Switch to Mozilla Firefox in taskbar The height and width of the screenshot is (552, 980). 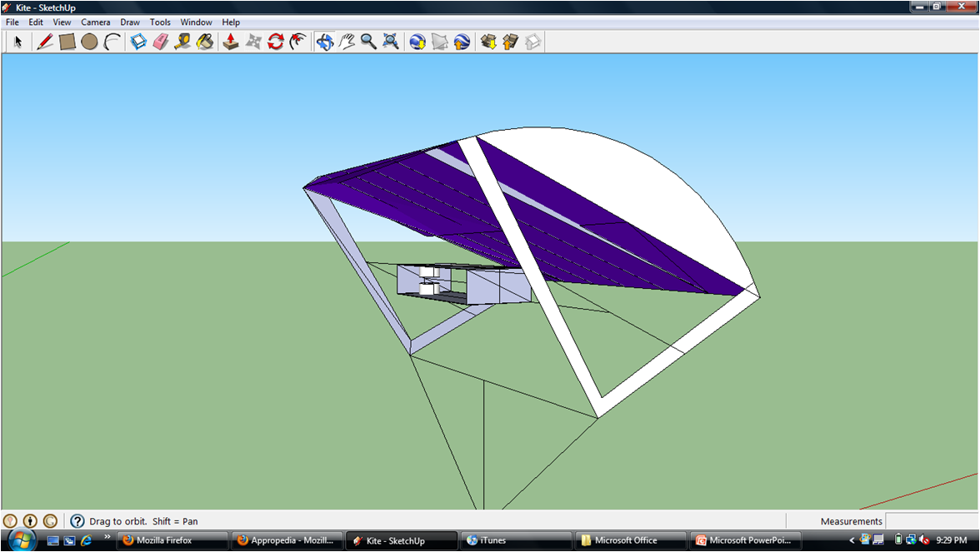(172, 540)
